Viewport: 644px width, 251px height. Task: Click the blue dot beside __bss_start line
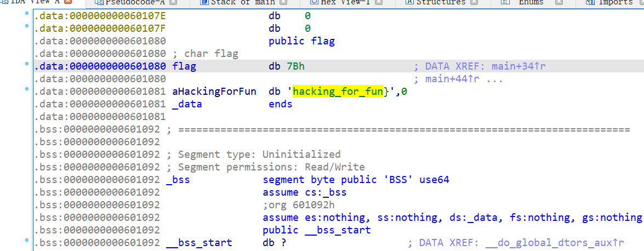pos(27,241)
